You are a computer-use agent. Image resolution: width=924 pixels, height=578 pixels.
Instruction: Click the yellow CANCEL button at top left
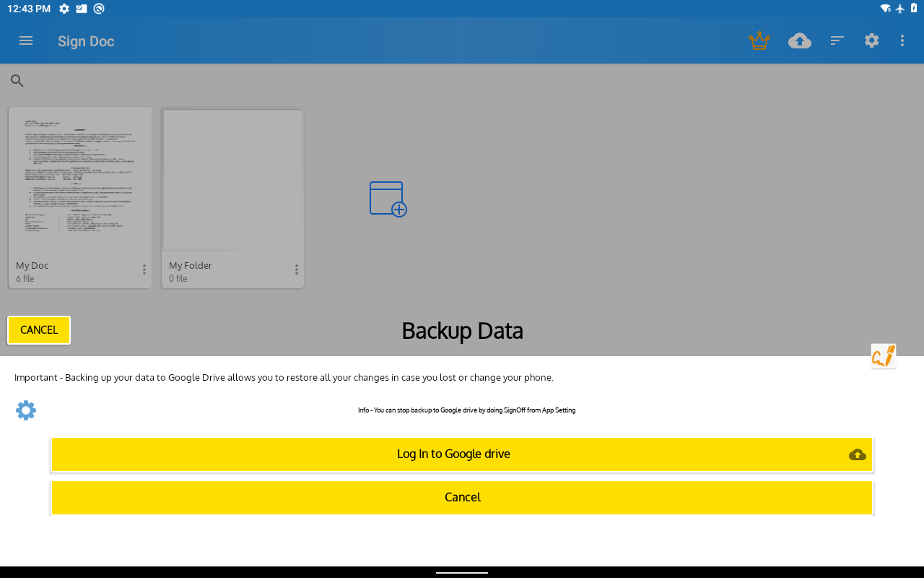click(x=39, y=330)
